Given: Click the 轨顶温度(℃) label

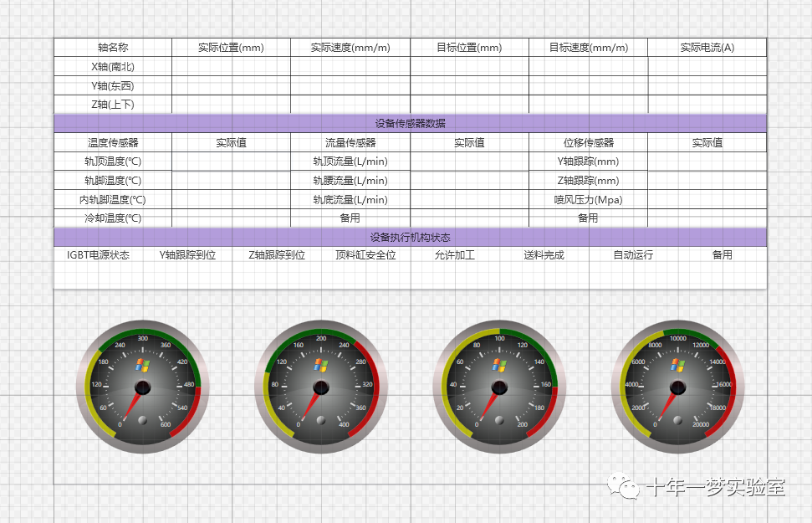Looking at the screenshot, I should click(113, 162).
